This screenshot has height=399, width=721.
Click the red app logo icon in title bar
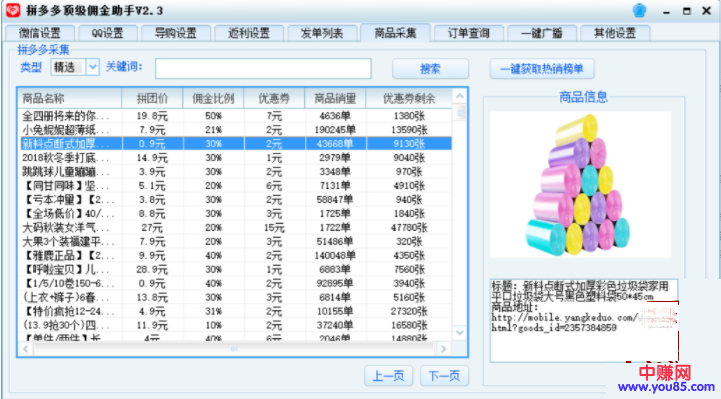click(13, 10)
